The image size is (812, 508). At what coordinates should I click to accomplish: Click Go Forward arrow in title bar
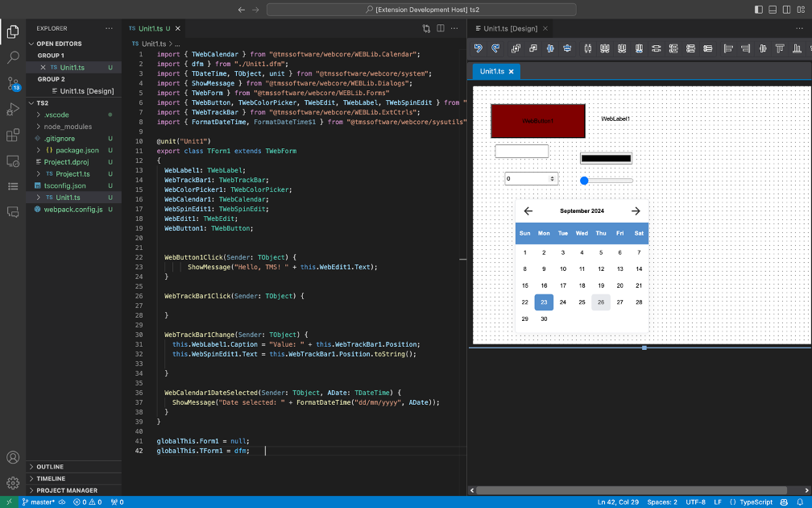tap(255, 10)
